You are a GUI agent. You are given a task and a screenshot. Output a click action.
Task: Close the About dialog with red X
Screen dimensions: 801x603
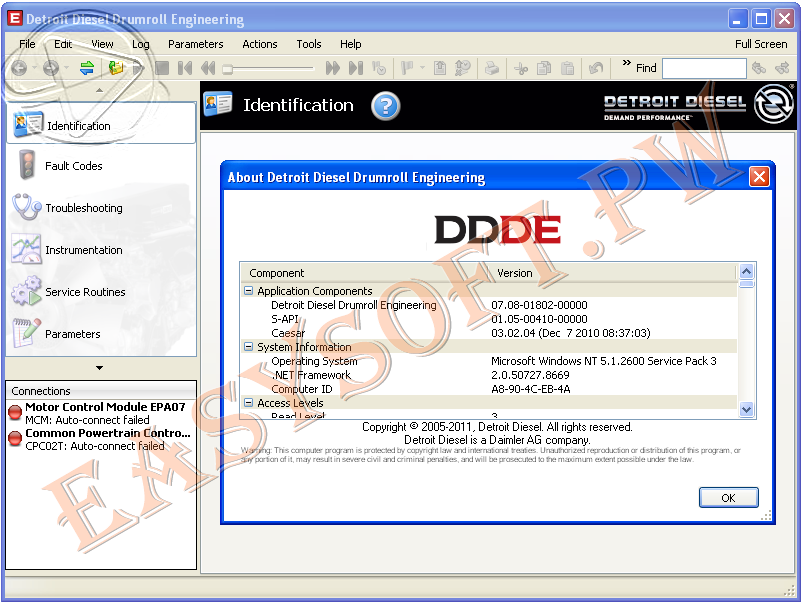click(760, 177)
